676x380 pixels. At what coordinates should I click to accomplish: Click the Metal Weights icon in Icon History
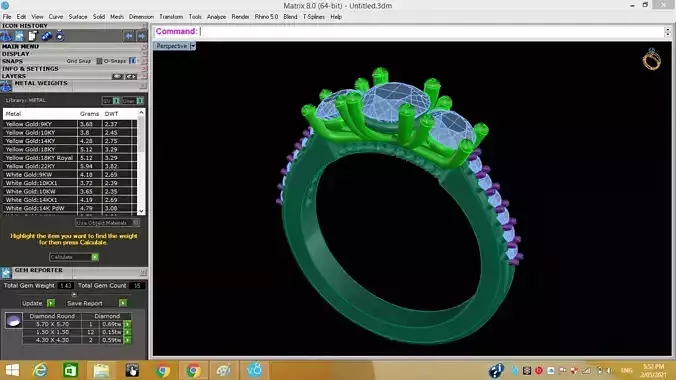tap(6, 36)
